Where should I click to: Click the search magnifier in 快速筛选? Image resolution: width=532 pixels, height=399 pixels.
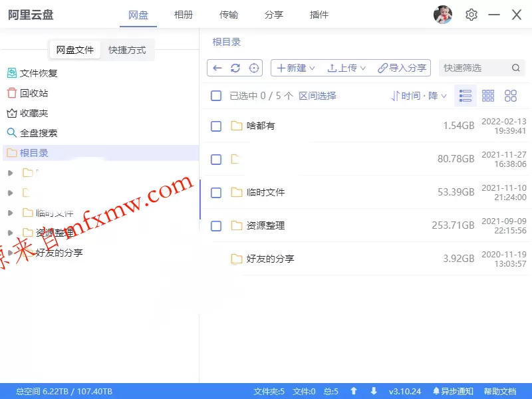click(516, 68)
